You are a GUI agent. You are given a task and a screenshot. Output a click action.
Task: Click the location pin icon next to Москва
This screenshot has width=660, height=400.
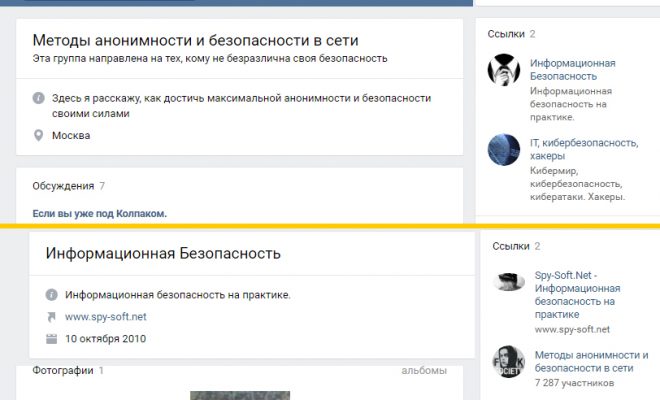39,135
